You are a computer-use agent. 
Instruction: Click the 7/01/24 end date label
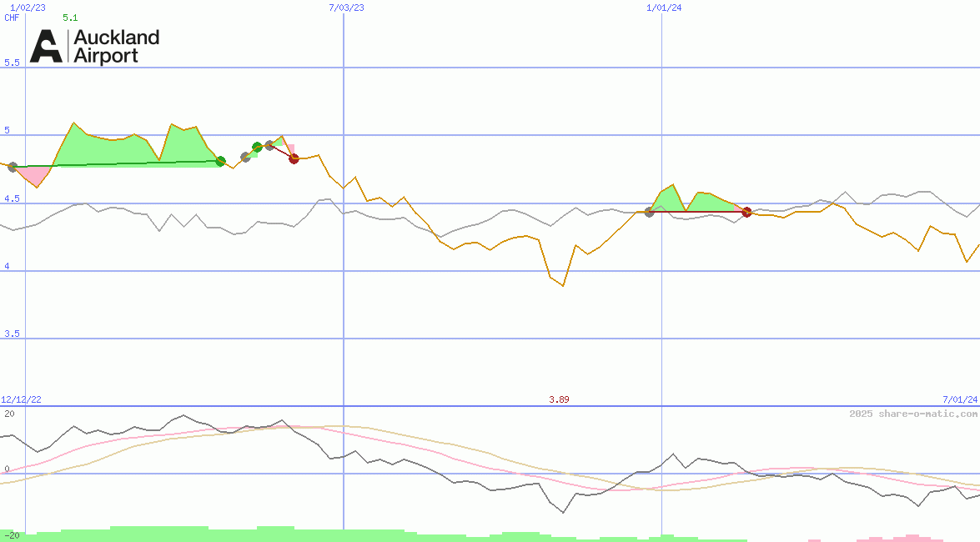tap(959, 400)
